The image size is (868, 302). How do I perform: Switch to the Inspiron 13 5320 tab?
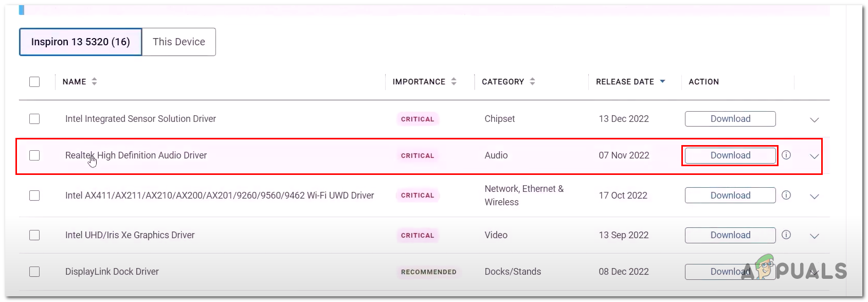(81, 42)
